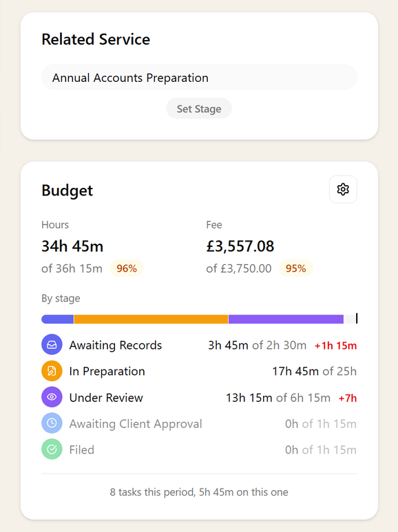Click the Filed stage label

81,449
